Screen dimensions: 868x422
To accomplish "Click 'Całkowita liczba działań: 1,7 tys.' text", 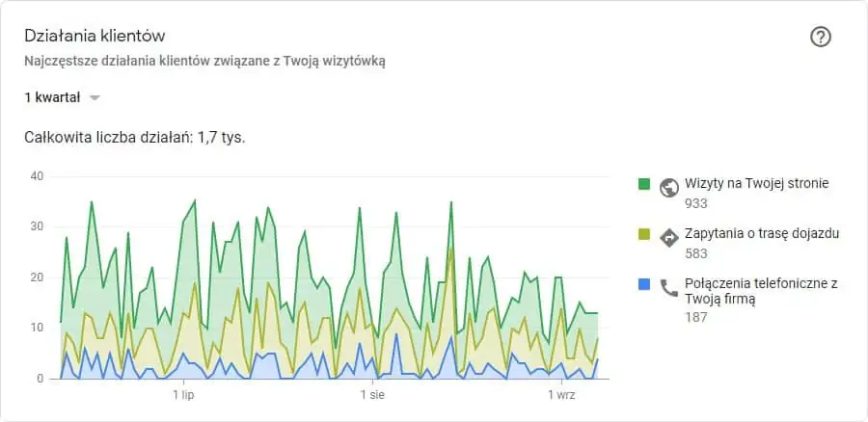I will click(x=135, y=137).
